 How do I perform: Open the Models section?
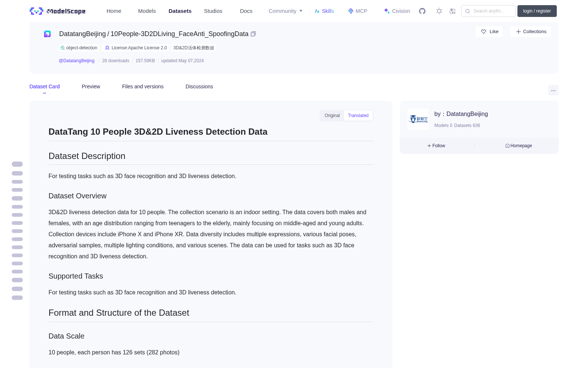coord(147,11)
